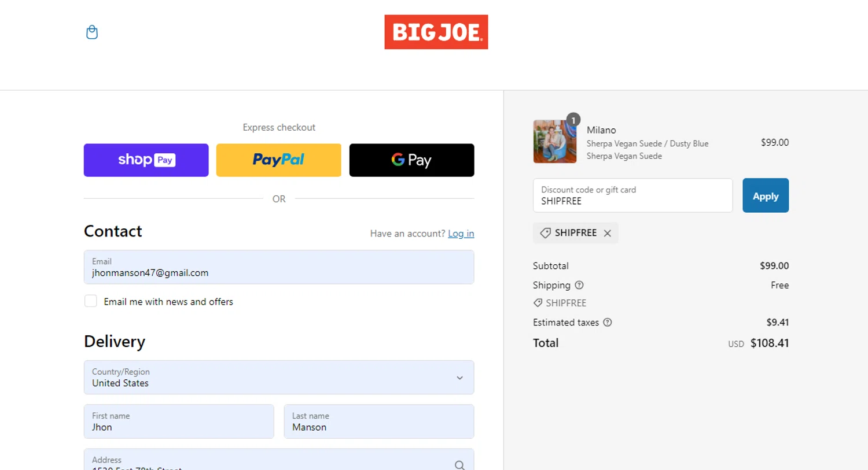Expand the Country/Region dropdown
This screenshot has width=868, height=470.
coord(279,378)
